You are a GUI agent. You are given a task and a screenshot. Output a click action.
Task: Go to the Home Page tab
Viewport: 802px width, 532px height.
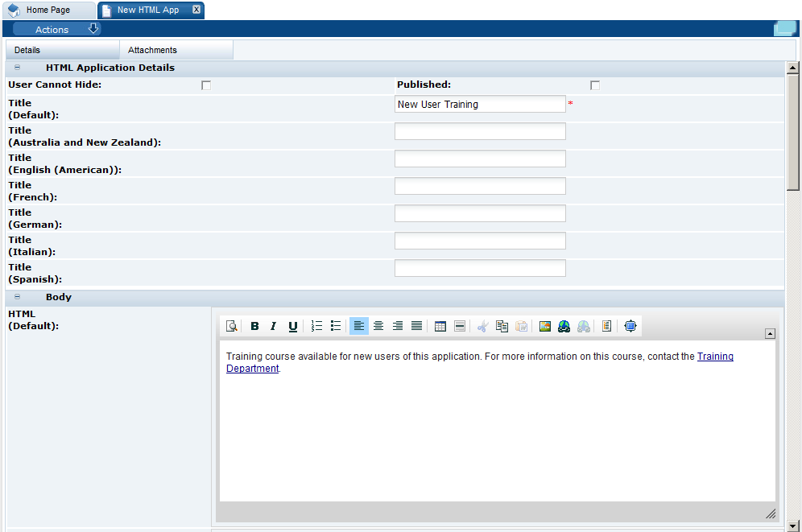tap(50, 10)
